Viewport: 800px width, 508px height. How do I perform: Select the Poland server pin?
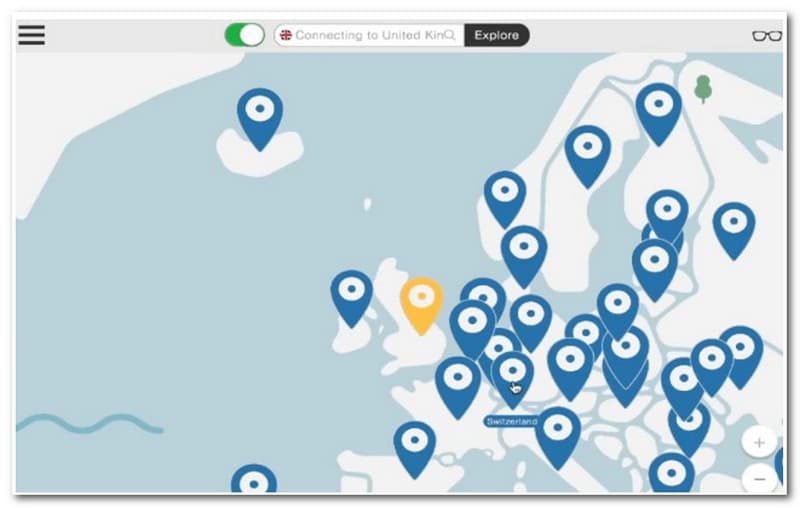[617, 312]
